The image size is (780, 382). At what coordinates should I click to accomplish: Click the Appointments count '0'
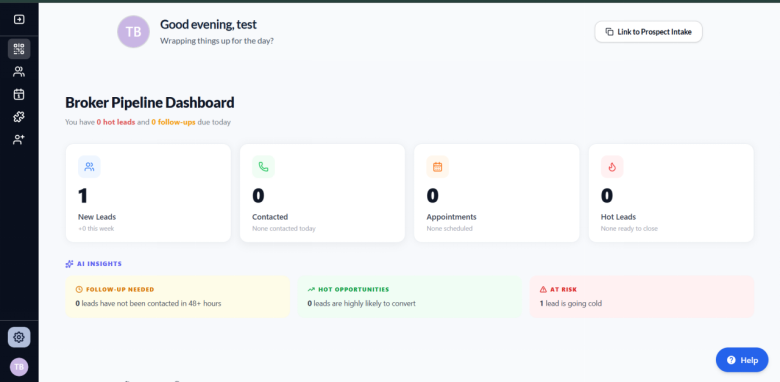433,195
